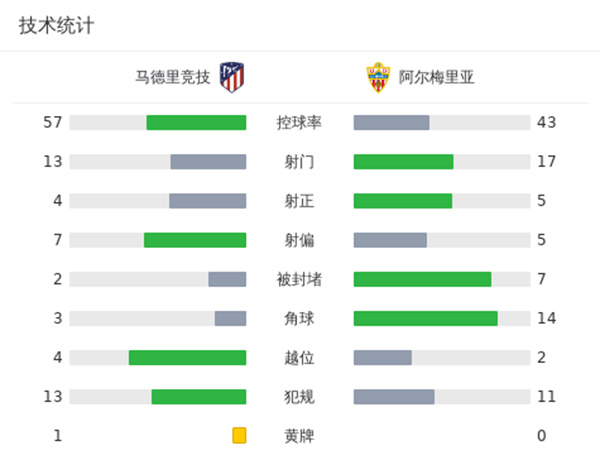Click Almería's green 被封堵 bar
The height and width of the screenshot is (455, 600).
[422, 279]
